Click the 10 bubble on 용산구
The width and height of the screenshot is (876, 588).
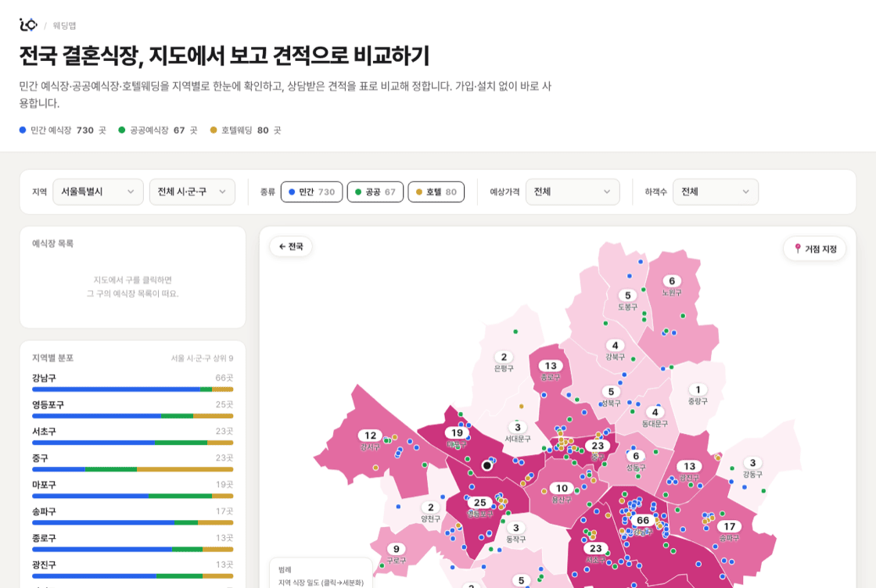point(562,488)
